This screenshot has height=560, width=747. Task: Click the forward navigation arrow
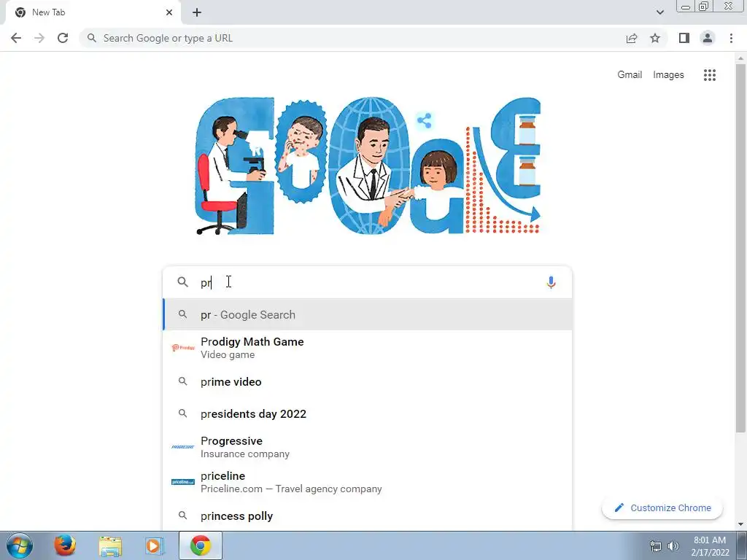[x=39, y=38]
